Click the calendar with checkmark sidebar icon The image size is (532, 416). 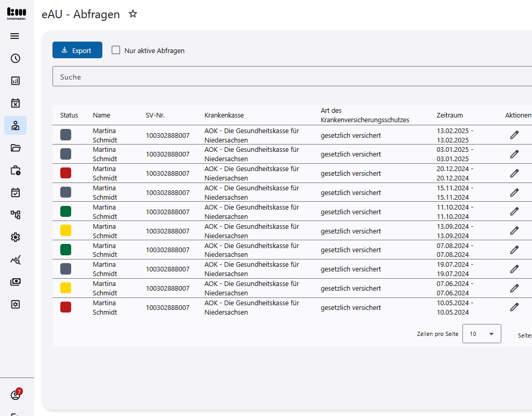[15, 192]
